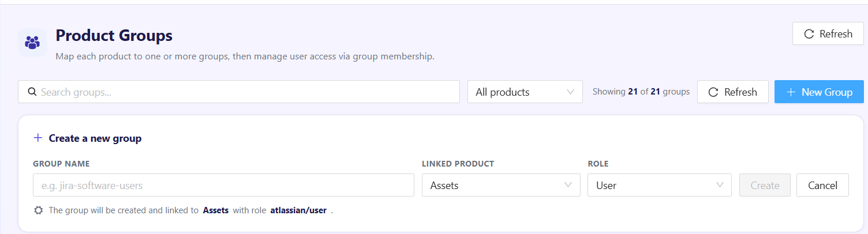Click the New Group button

click(x=819, y=92)
